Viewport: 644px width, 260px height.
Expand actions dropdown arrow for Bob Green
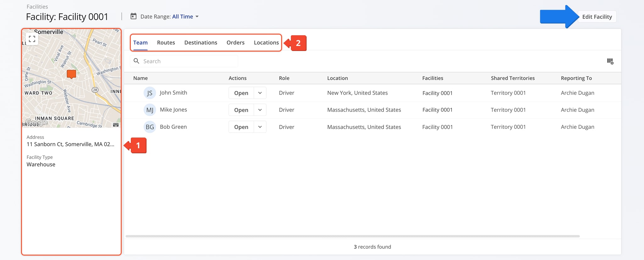[x=260, y=127]
